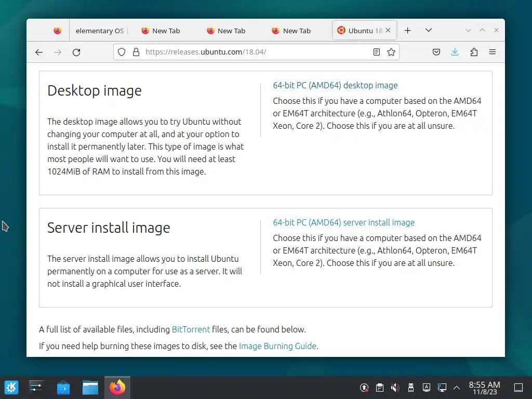Image resolution: width=532 pixels, height=399 pixels.
Task: Open the Firefox downloads panel
Action: [455, 52]
